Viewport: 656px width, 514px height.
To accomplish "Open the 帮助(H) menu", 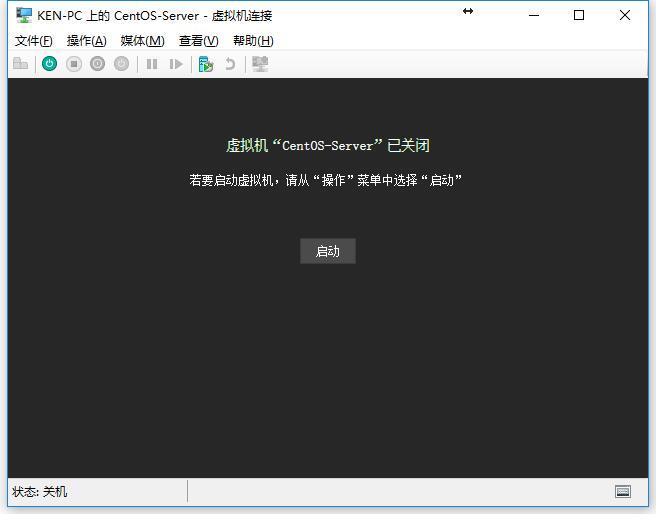I will tap(253, 41).
